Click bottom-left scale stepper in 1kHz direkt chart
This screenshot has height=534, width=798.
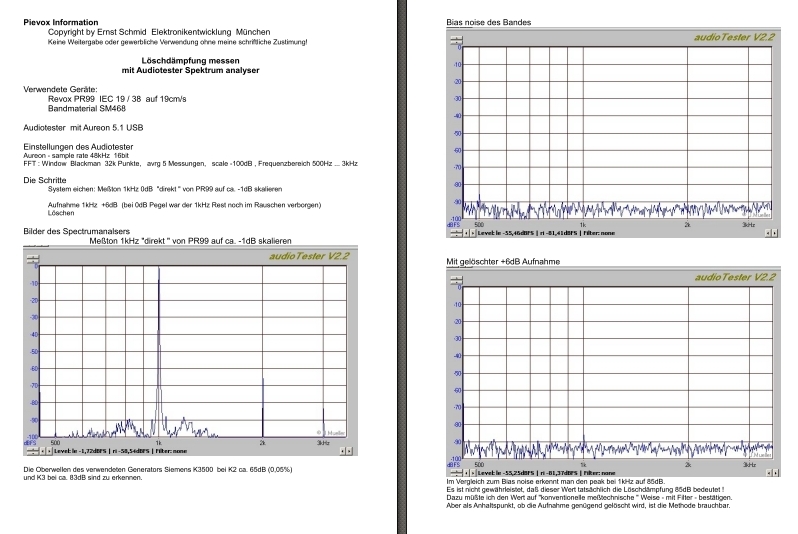pos(33,451)
